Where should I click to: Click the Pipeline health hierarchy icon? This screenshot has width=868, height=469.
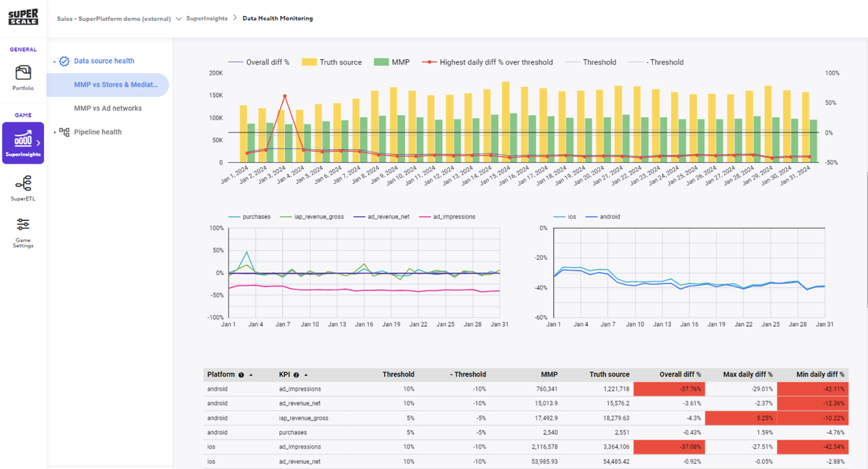pos(64,132)
